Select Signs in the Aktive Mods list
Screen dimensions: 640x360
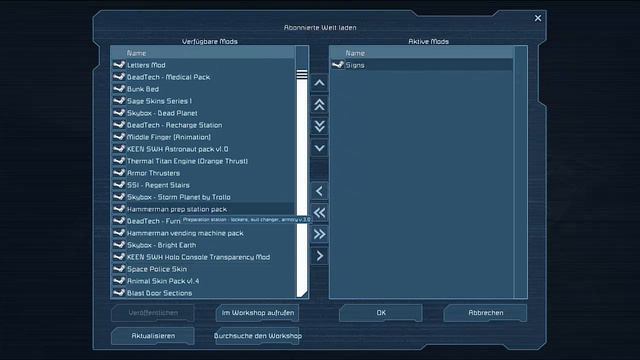tap(422, 65)
